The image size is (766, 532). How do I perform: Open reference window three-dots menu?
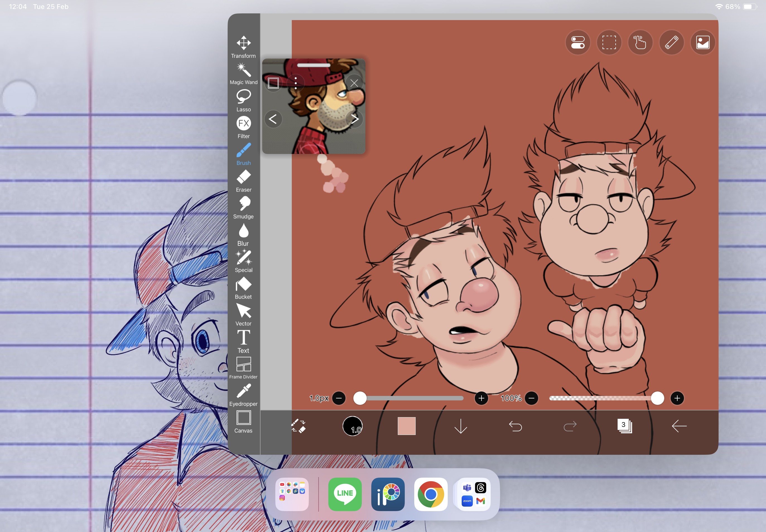pyautogui.click(x=295, y=83)
